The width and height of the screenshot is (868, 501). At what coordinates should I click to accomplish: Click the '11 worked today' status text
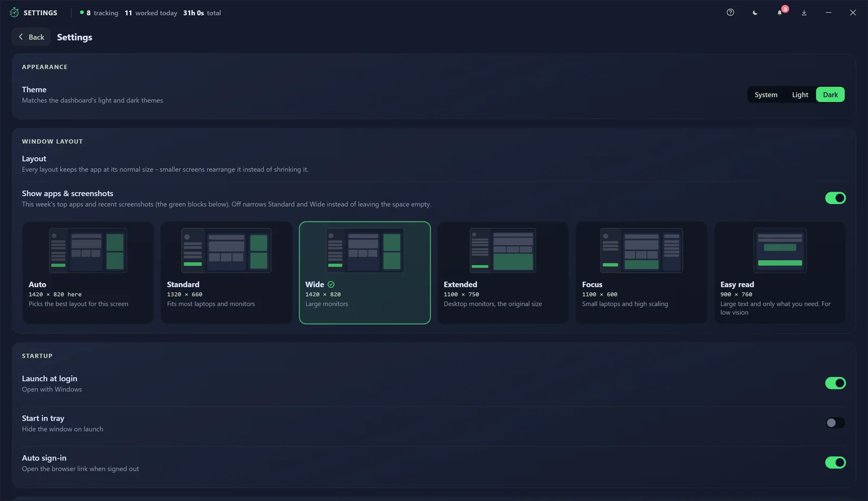(x=151, y=13)
